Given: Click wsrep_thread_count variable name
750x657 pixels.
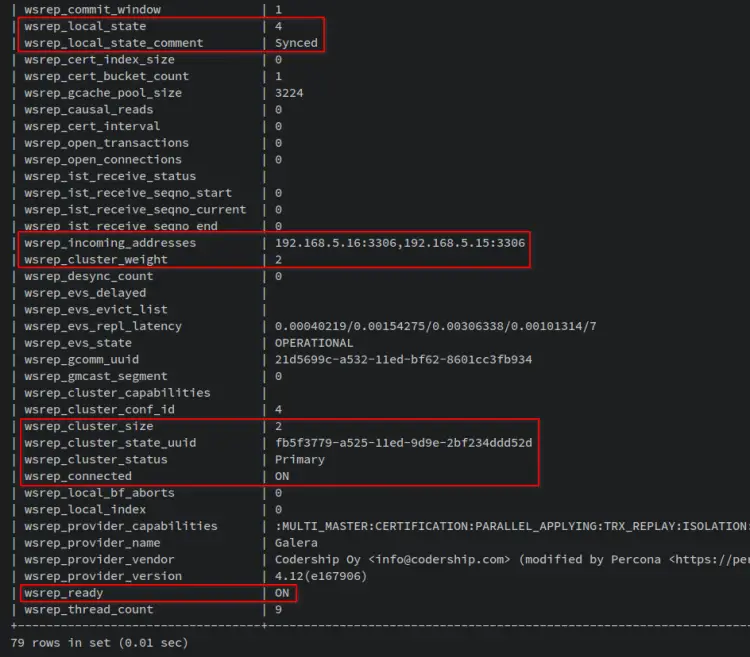Looking at the screenshot, I should 89,610.
